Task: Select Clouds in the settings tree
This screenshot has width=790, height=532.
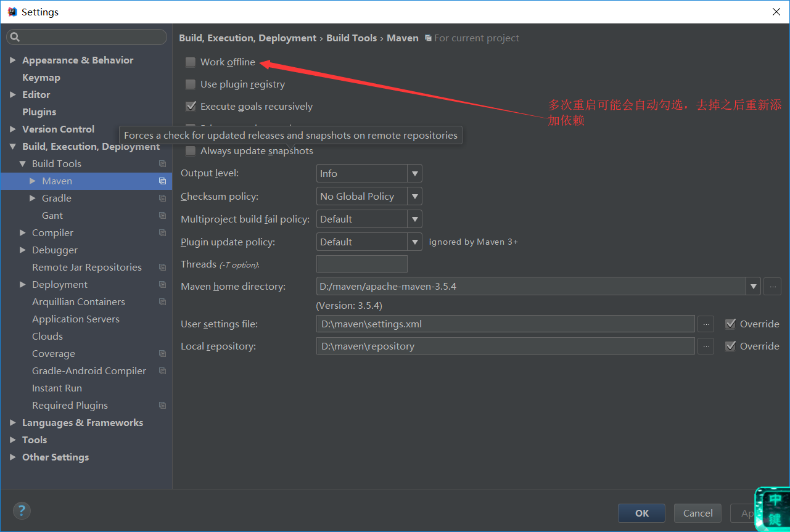Action: click(x=47, y=337)
